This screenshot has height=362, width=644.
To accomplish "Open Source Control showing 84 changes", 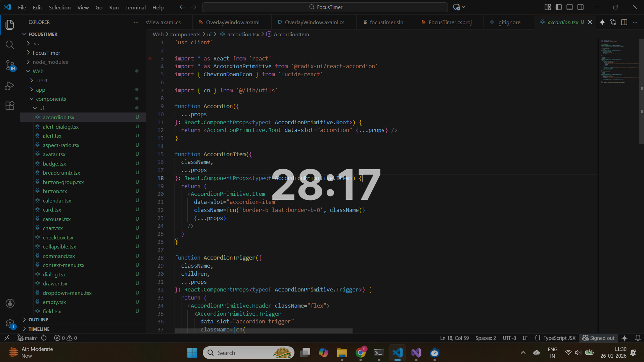I will [10, 65].
